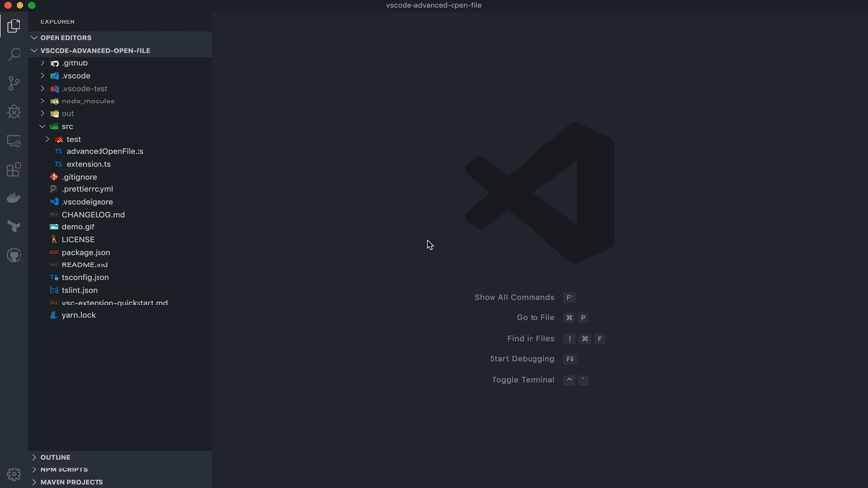Click the prettier icon beside .prettierrc.yml
The width and height of the screenshot is (868, 488).
(x=54, y=189)
